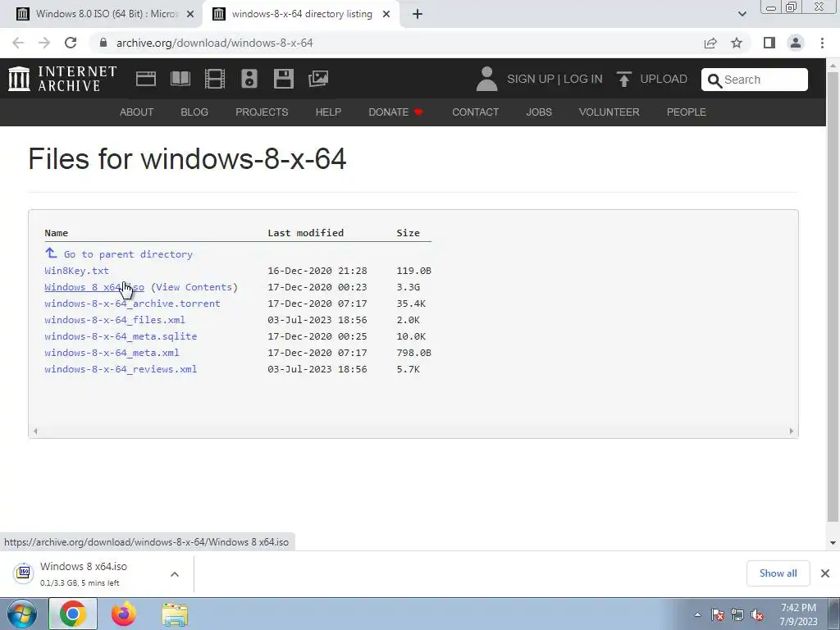Open Chrome three-dot menu
This screenshot has height=630, width=840.
(822, 43)
